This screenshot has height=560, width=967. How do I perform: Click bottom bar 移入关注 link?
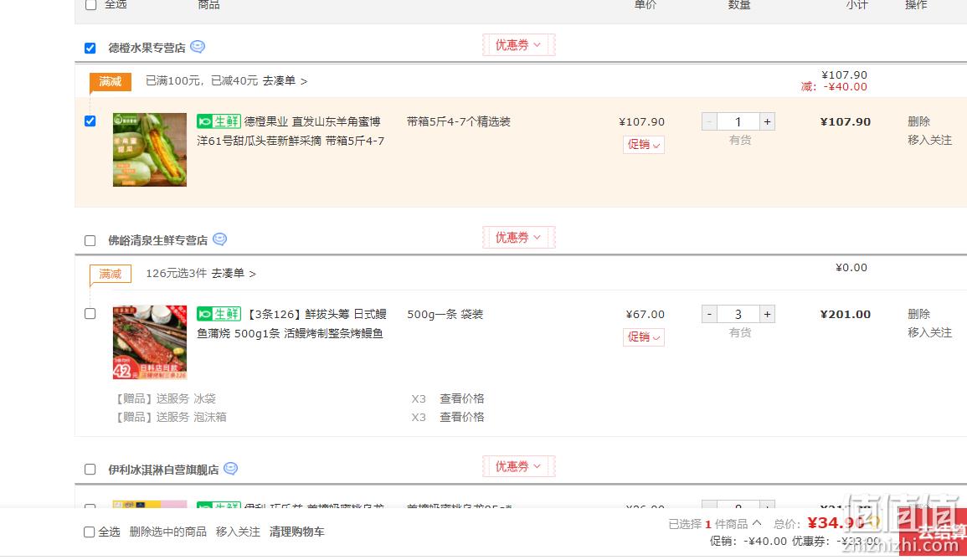(x=238, y=532)
